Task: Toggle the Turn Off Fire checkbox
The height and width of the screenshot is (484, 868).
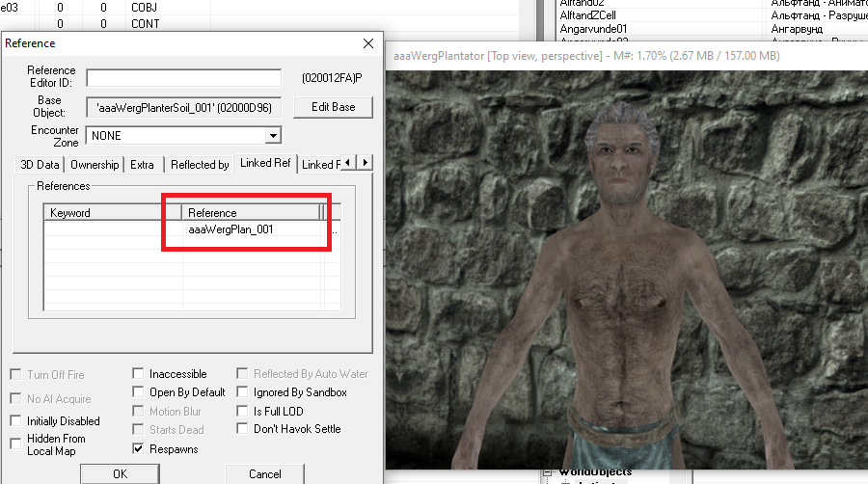Action: tap(16, 374)
